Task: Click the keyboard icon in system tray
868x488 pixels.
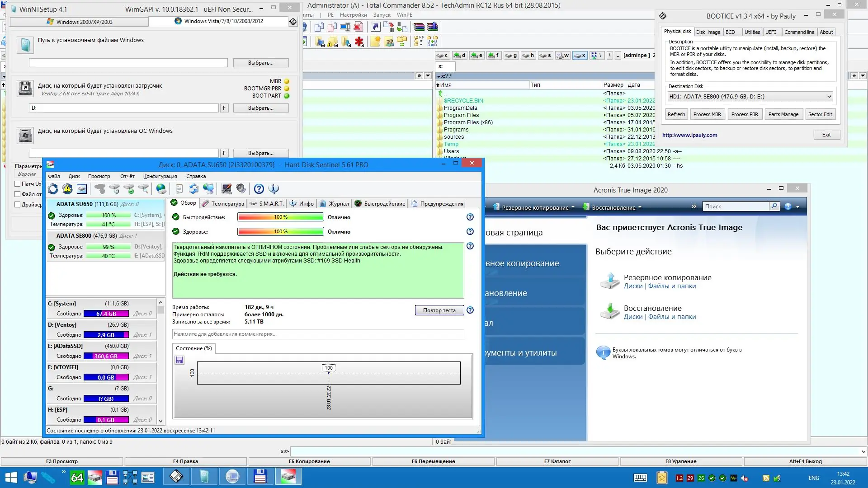Action: 640,478
